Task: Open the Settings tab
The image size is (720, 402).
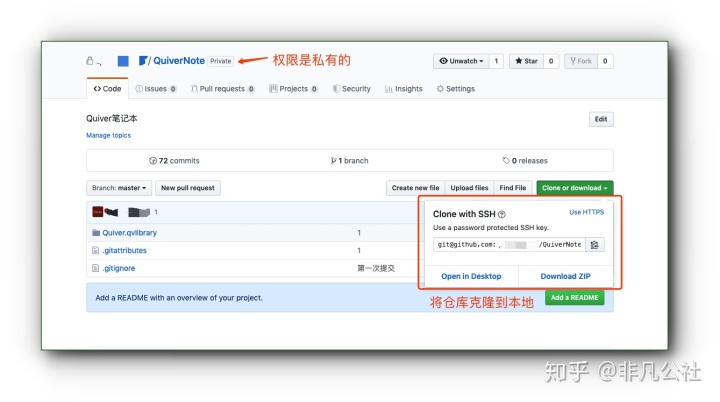Action: pyautogui.click(x=456, y=89)
